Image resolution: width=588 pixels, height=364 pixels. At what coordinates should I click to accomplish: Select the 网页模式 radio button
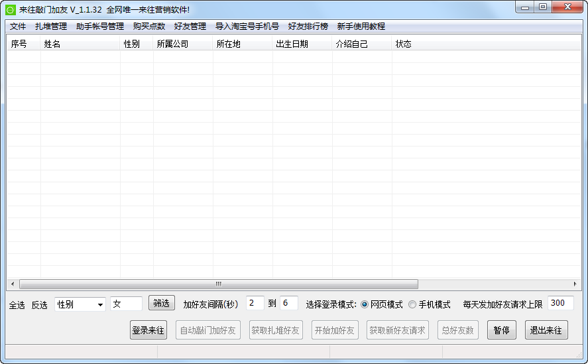click(x=365, y=304)
